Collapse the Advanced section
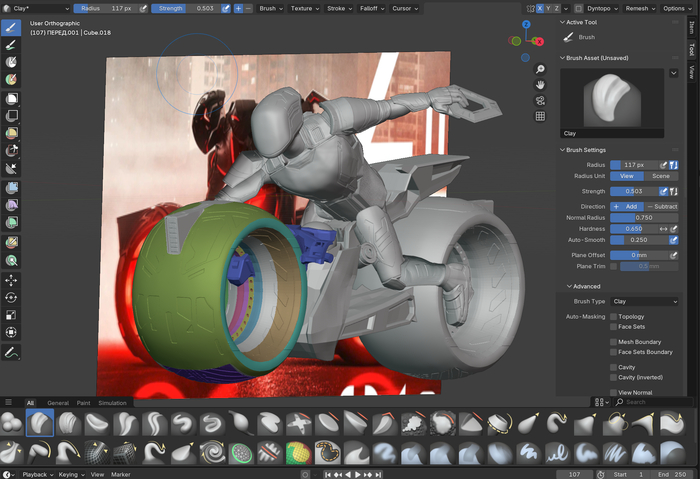The height and width of the screenshot is (479, 700). click(587, 286)
